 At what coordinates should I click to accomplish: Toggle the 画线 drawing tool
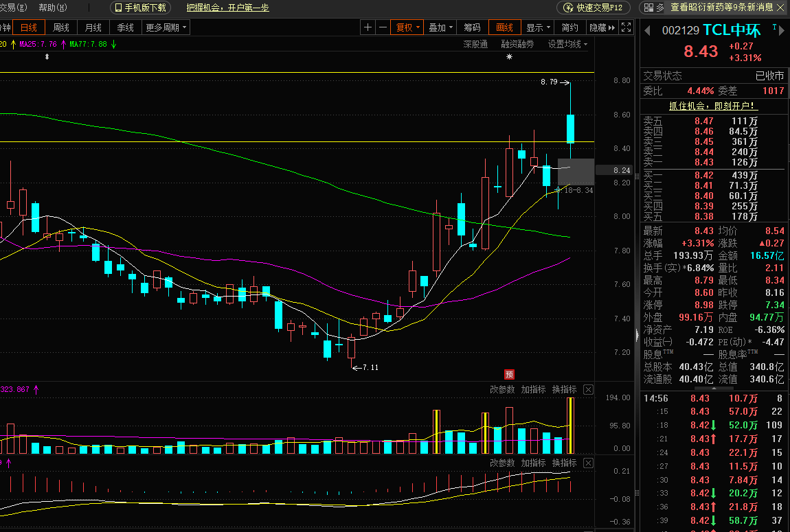point(504,27)
